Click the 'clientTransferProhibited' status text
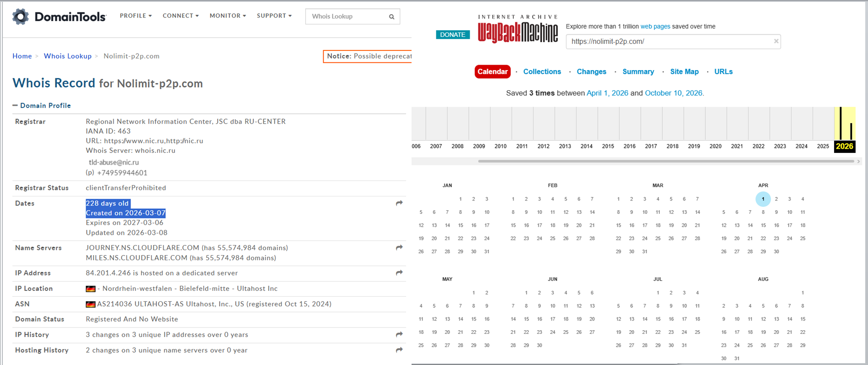Screen dimensions: 868x365 pyautogui.click(x=126, y=188)
